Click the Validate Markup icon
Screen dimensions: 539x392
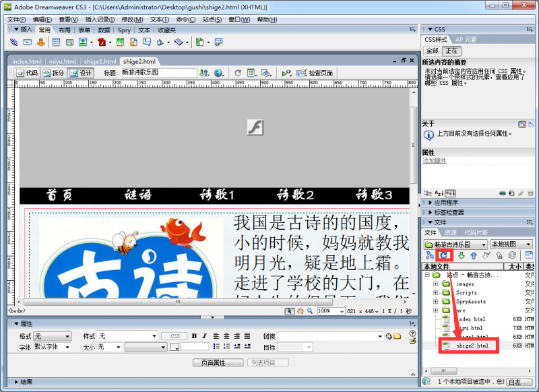coord(286,73)
